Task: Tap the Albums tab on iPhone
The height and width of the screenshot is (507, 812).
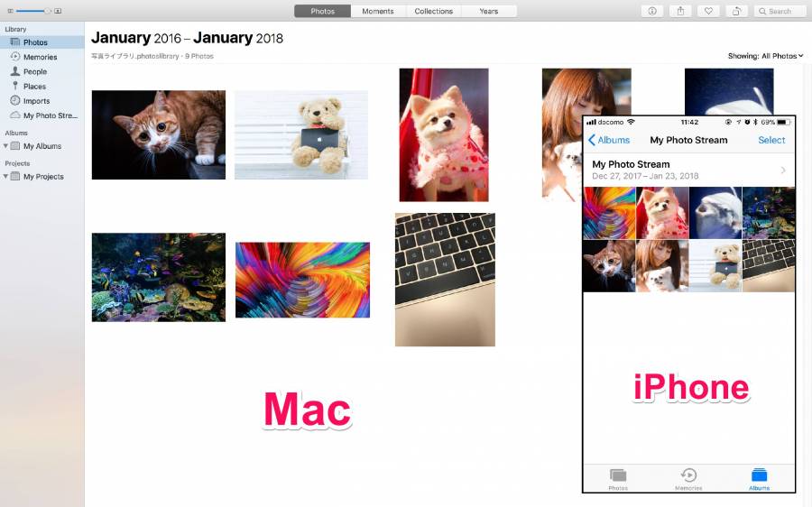Action: point(759,480)
